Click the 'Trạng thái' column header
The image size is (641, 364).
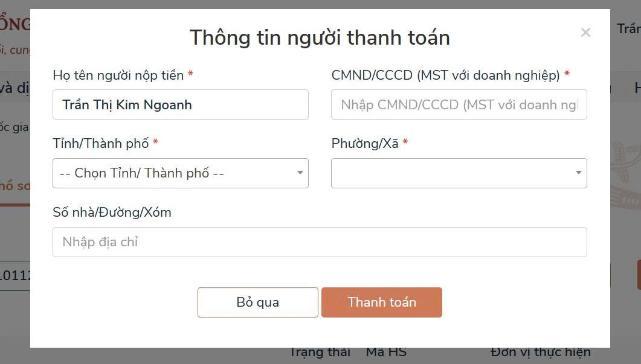coord(320,353)
